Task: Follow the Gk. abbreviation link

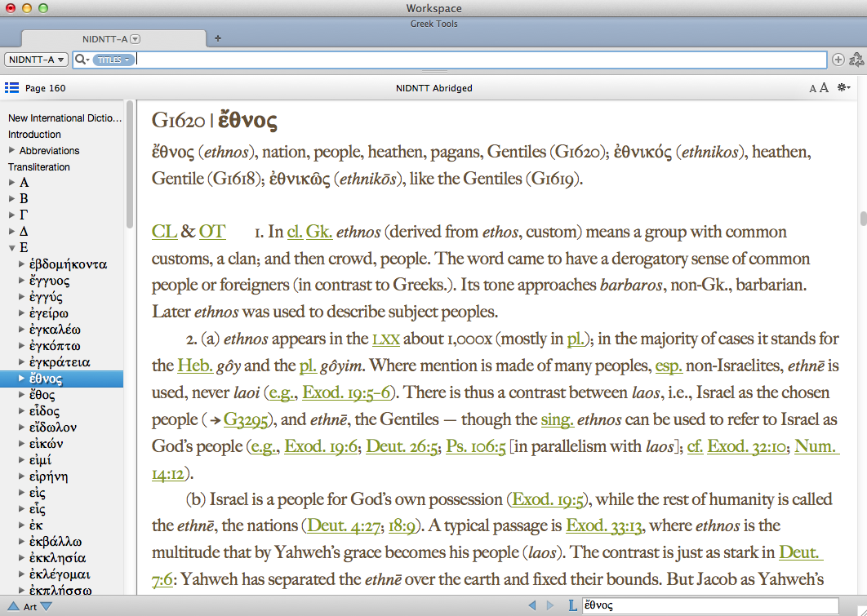Action: 319,232
